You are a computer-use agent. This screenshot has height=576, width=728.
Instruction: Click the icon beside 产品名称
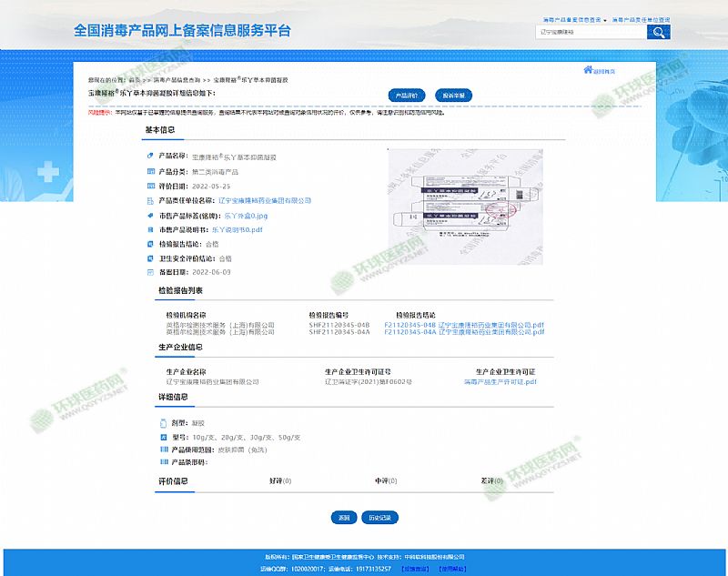(x=150, y=156)
